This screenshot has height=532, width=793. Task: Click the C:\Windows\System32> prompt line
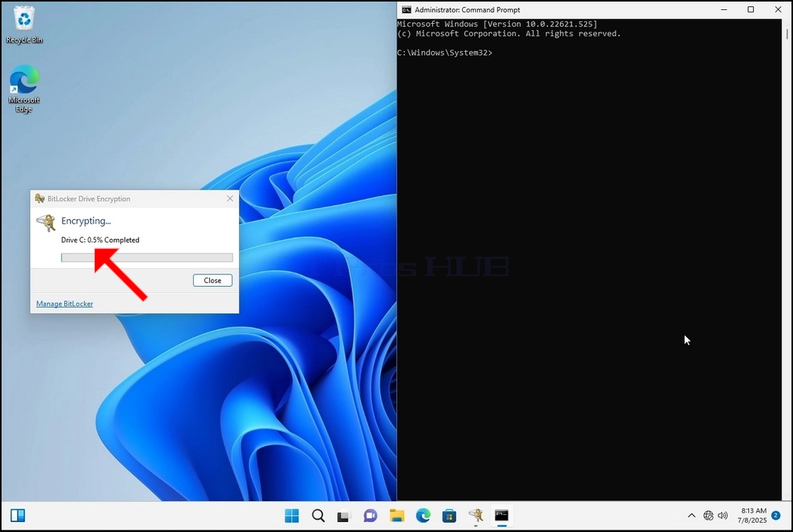coord(444,52)
